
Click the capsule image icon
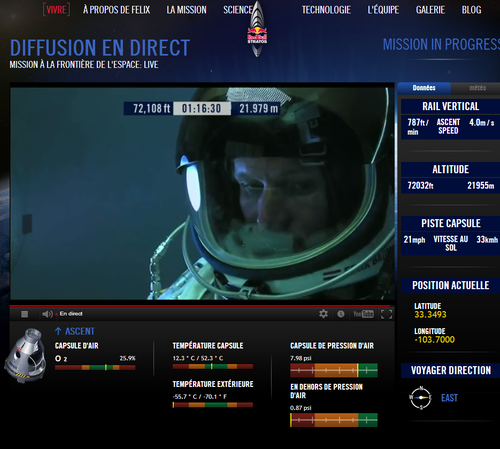coord(25,355)
